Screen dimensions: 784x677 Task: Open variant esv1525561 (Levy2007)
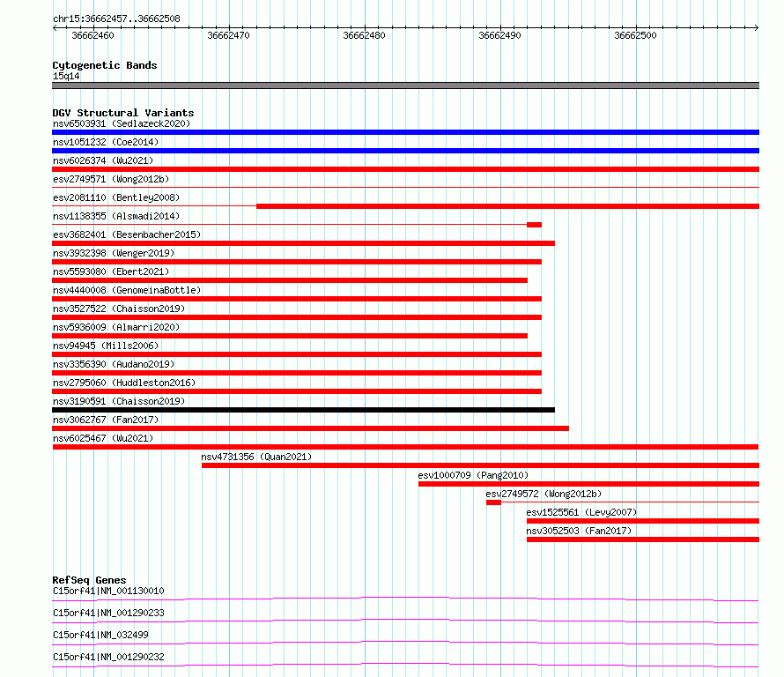pos(581,512)
